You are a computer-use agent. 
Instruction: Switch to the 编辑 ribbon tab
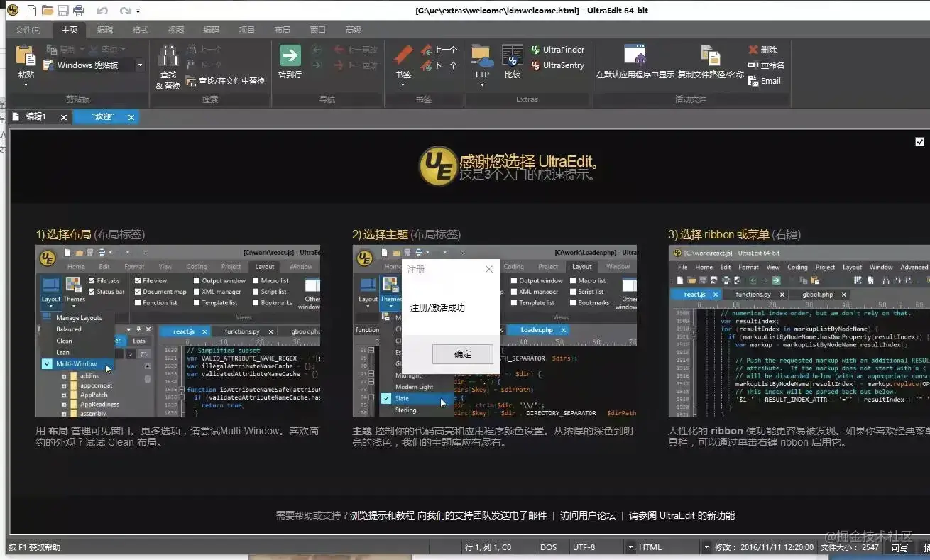click(105, 30)
